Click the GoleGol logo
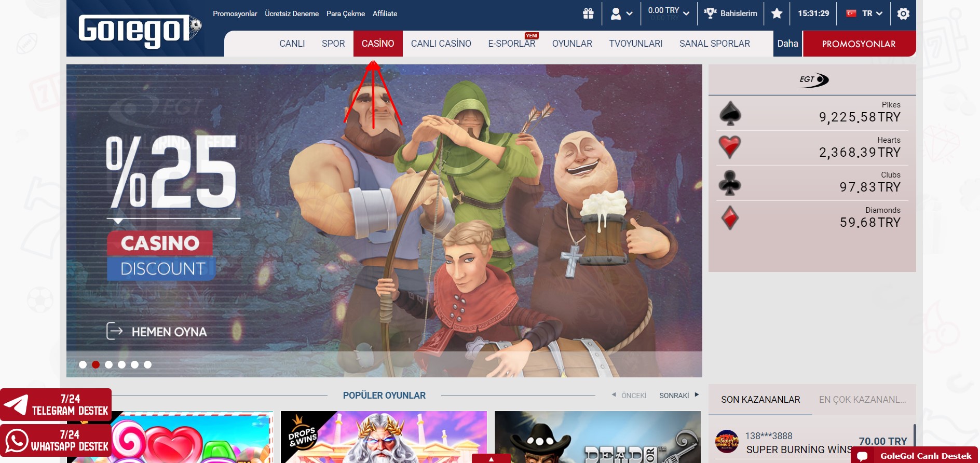This screenshot has height=463, width=980. (x=140, y=31)
